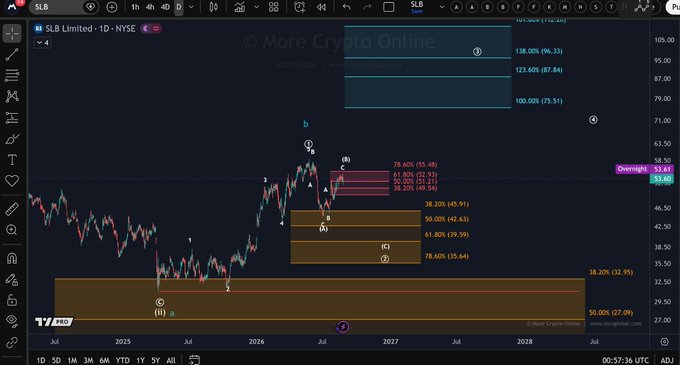Select the brush drawing tool
Screen dimensions: 680x365
(12, 139)
